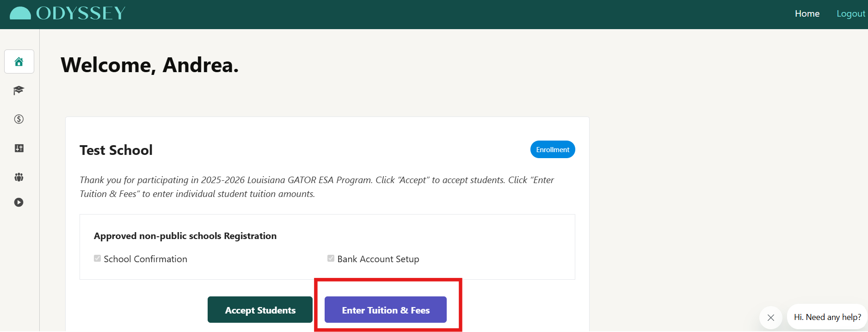Click the play circle sidebar icon
Image resolution: width=868 pixels, height=332 pixels.
tap(19, 202)
